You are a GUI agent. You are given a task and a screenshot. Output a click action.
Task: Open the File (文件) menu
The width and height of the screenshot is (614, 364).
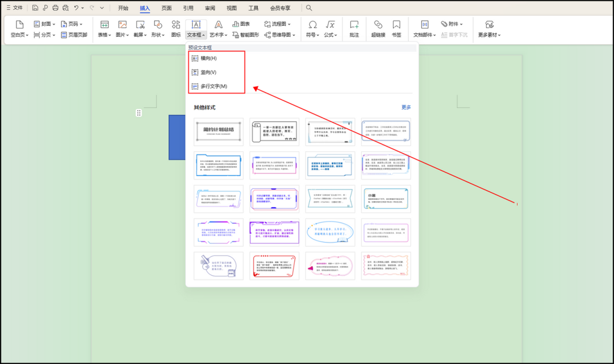14,8
